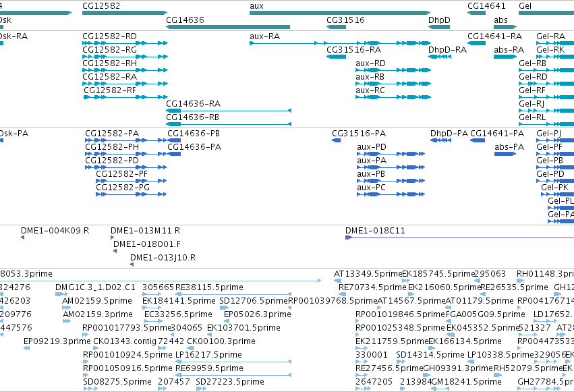This screenshot has height=392, width=574.
Task: Click protein CG12582-PF
Action: pyautogui.click(x=131, y=181)
